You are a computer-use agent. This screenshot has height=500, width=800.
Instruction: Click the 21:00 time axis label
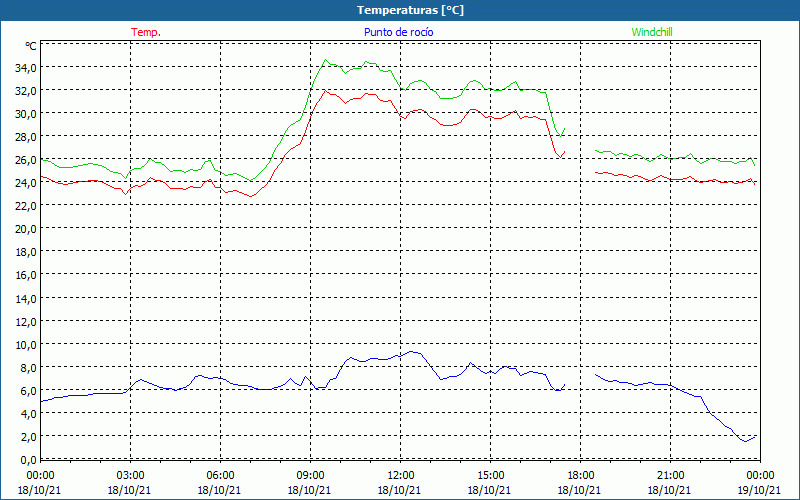click(670, 476)
